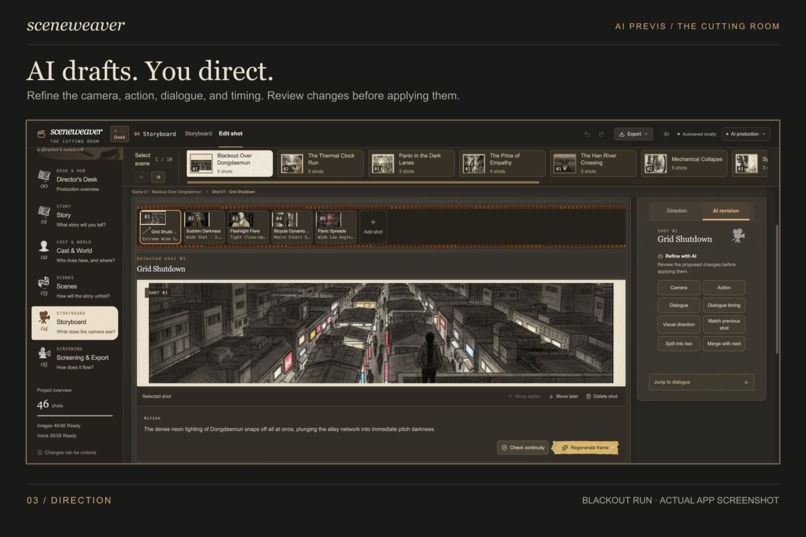The image size is (806, 537).
Task: Select the Edit shot tab
Action: (x=230, y=134)
